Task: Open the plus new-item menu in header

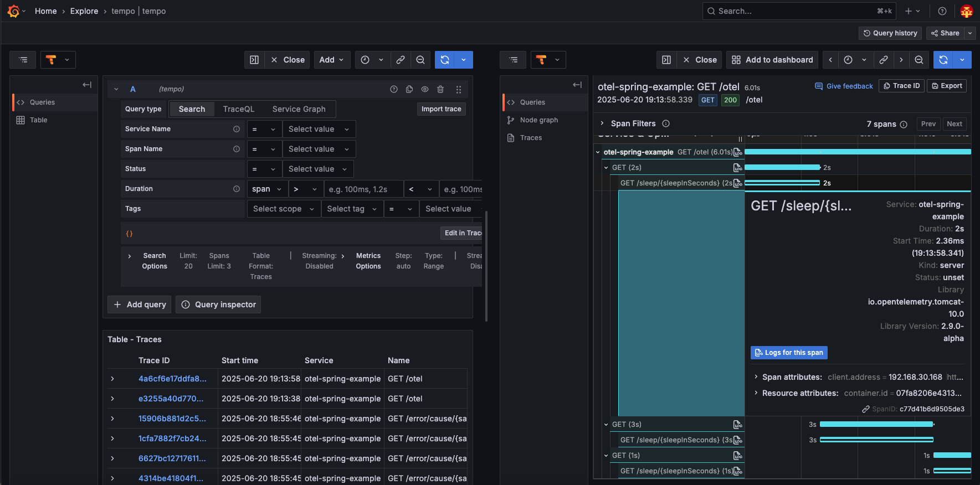Action: (x=912, y=11)
